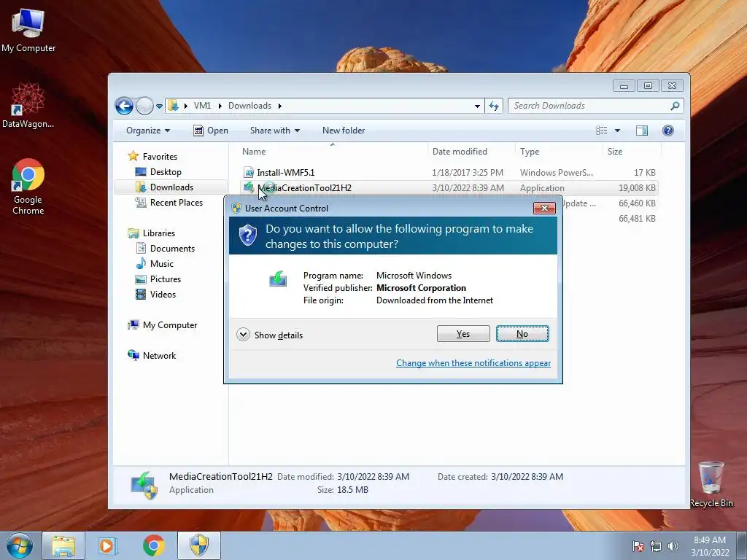Image resolution: width=747 pixels, height=560 pixels.
Task: Open the Windows Start menu
Action: click(20, 545)
